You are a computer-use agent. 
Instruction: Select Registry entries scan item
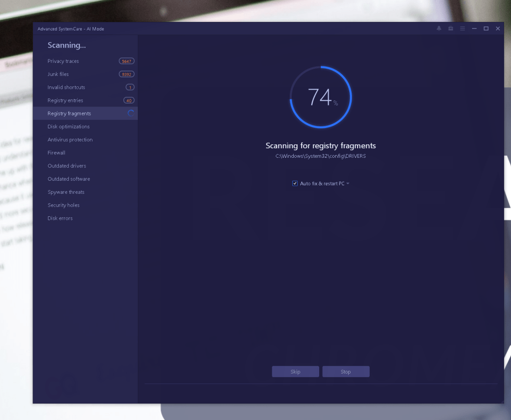[85, 100]
